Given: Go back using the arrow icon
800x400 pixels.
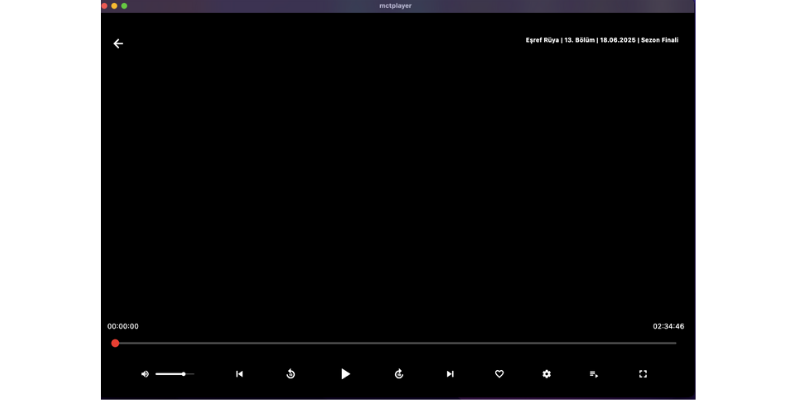Looking at the screenshot, I should click(118, 44).
